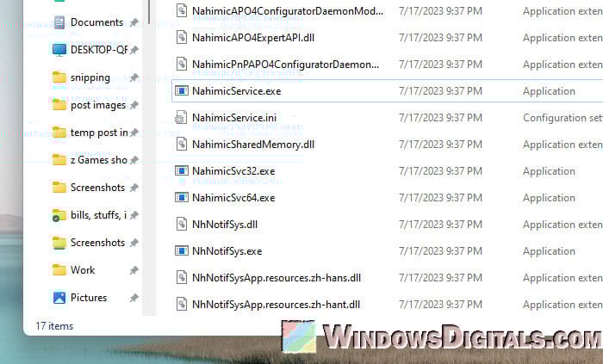Open the Documents quick access entry
Screen dimensions: 603x364
96,22
